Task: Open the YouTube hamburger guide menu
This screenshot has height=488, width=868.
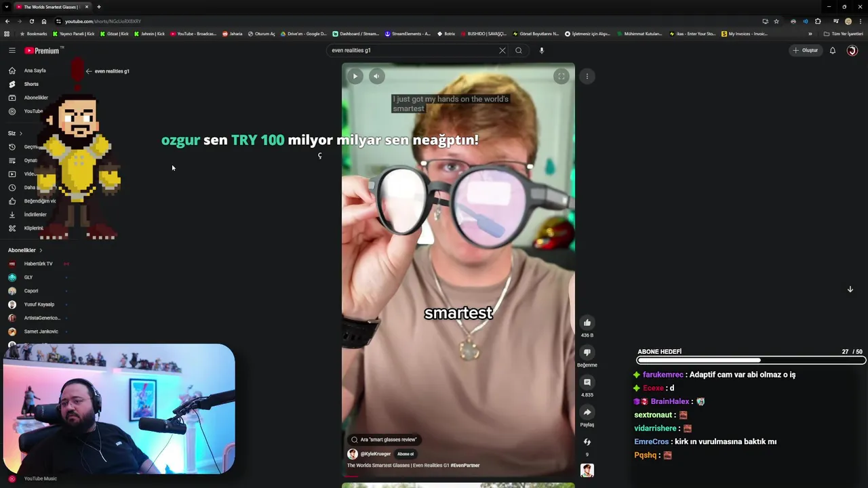Action: (x=12, y=50)
